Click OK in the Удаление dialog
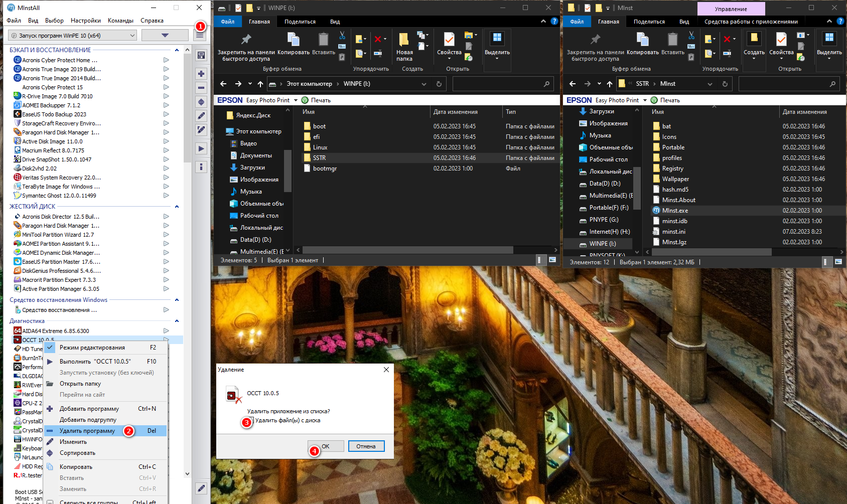 pos(326,446)
